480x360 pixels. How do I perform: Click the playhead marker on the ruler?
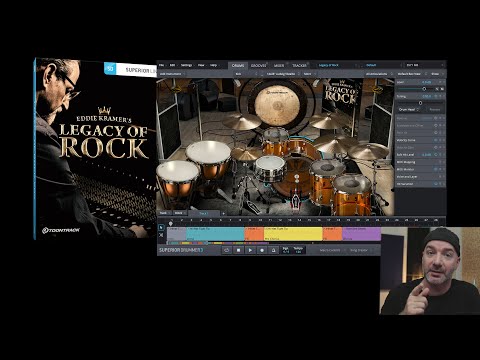(x=170, y=223)
